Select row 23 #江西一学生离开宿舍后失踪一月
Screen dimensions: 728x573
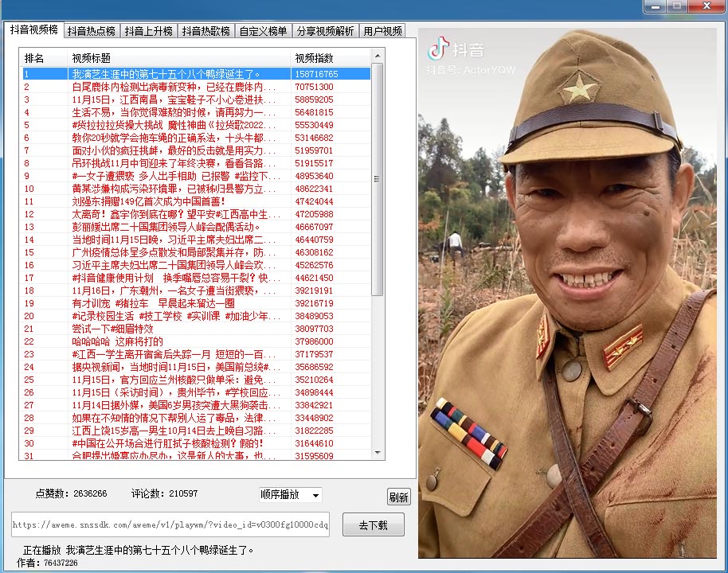(197, 354)
